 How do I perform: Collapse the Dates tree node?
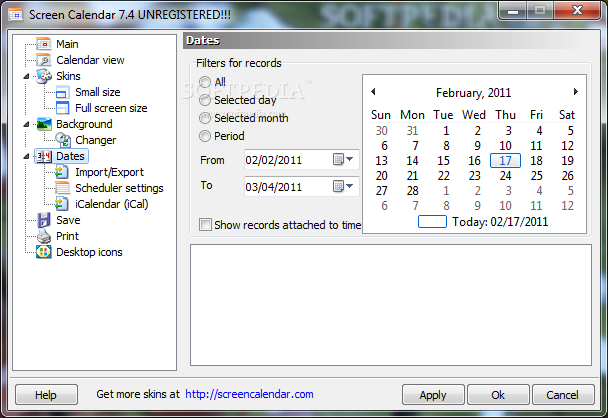[x=26, y=156]
